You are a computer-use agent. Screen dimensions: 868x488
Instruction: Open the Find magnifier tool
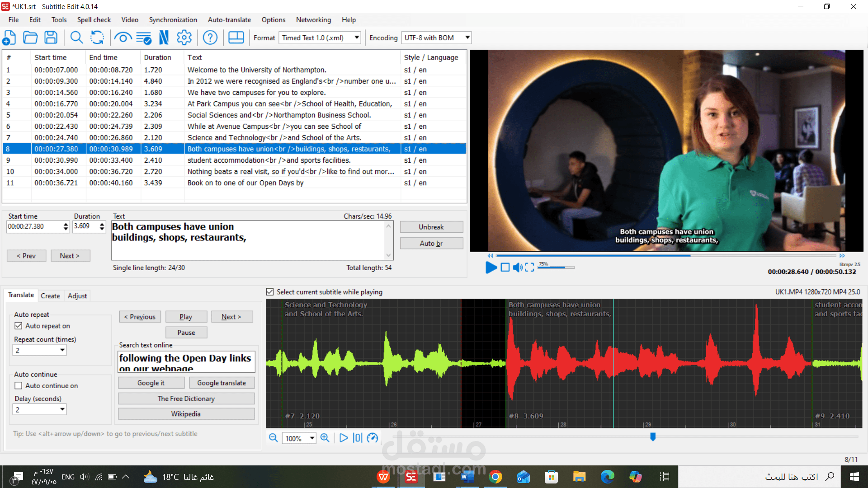76,38
